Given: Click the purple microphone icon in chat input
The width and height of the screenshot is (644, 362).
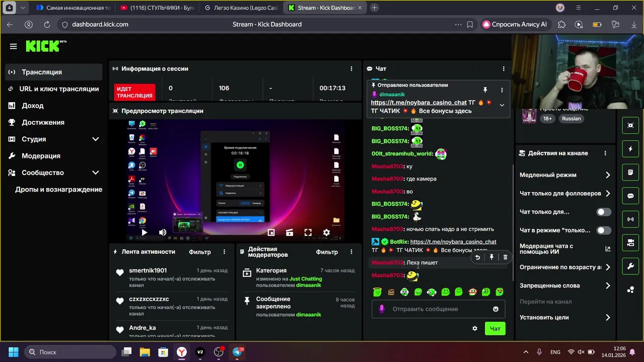Looking at the screenshot, I should (381, 309).
